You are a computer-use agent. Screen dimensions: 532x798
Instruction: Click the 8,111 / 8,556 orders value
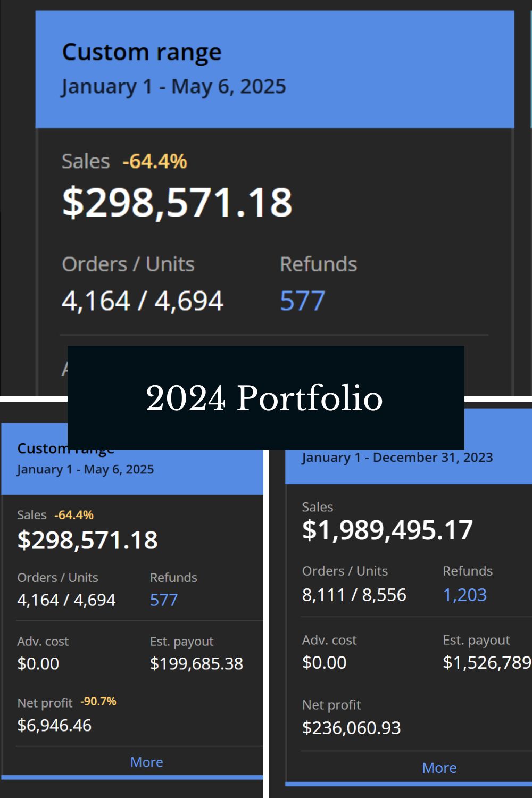(354, 594)
